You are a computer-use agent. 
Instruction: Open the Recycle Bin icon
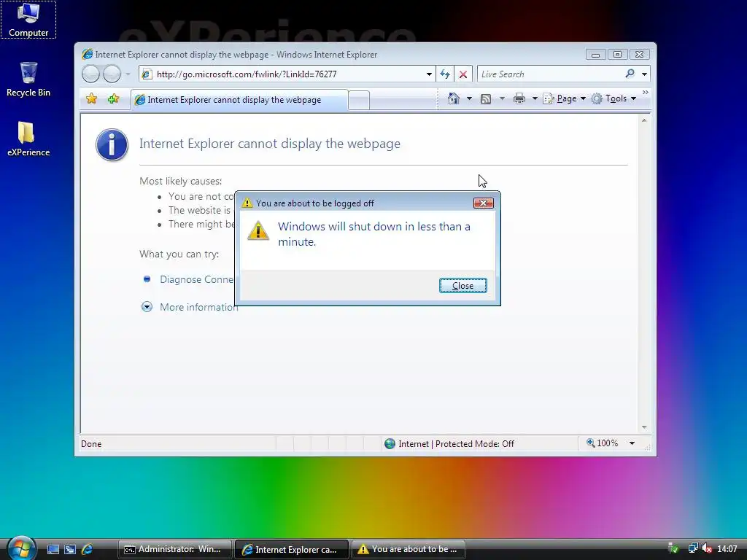[28, 79]
